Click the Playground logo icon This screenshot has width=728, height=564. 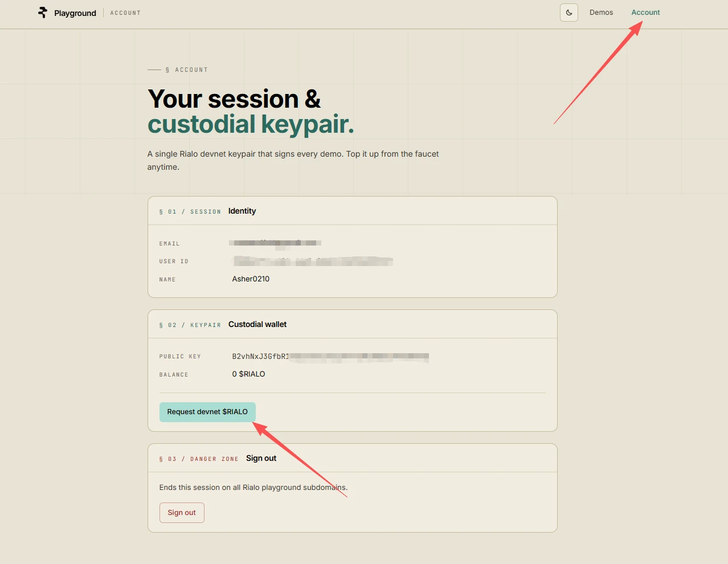coord(43,13)
